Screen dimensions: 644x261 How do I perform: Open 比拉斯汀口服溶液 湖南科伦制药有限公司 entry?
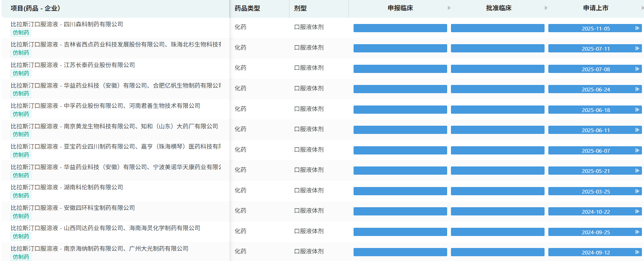pyautogui.click(x=67, y=187)
